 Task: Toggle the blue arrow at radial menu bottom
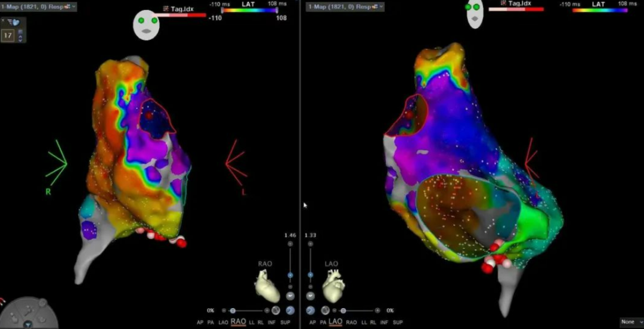coord(28,324)
